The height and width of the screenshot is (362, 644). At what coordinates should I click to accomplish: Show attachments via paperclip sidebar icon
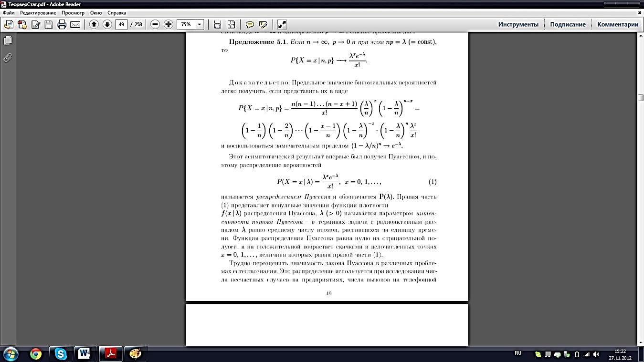pyautogui.click(x=8, y=58)
